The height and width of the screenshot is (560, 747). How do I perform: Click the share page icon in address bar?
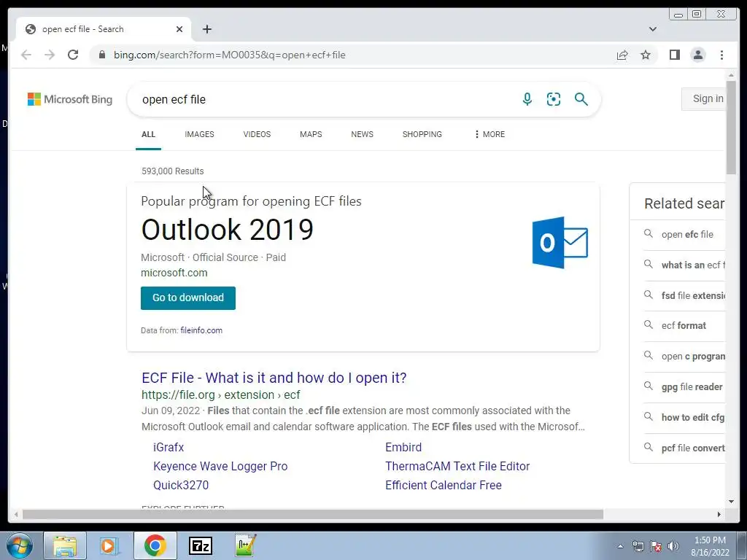[x=622, y=55]
